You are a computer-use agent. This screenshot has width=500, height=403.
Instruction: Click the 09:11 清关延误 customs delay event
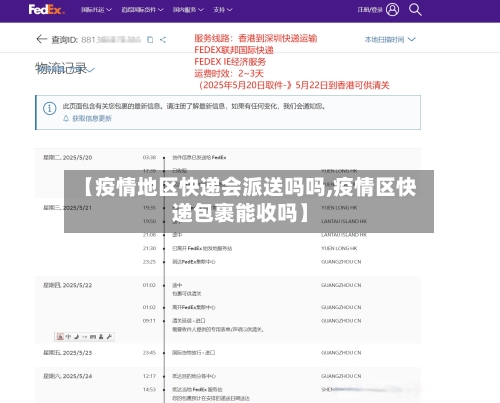[189, 321]
